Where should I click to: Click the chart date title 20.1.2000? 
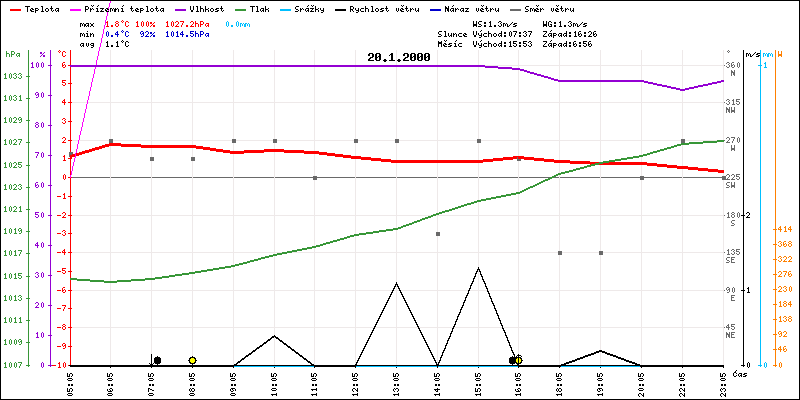tap(397, 57)
